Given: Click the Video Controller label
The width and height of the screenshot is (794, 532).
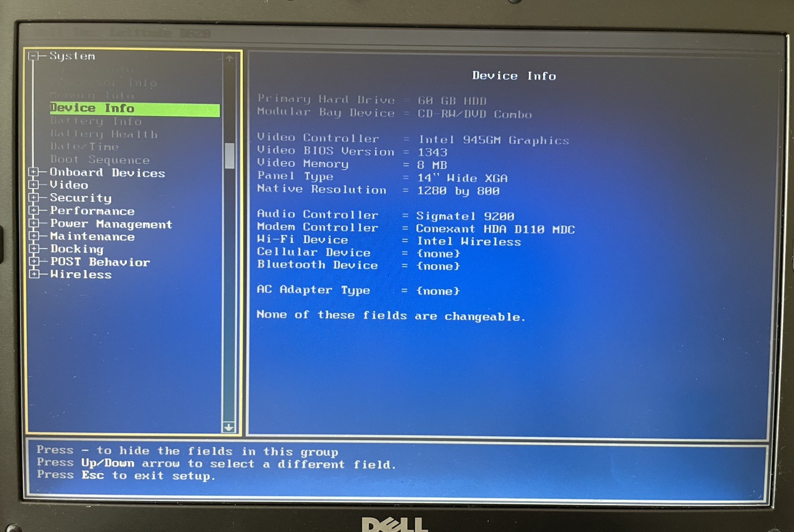Looking at the screenshot, I should click(318, 138).
